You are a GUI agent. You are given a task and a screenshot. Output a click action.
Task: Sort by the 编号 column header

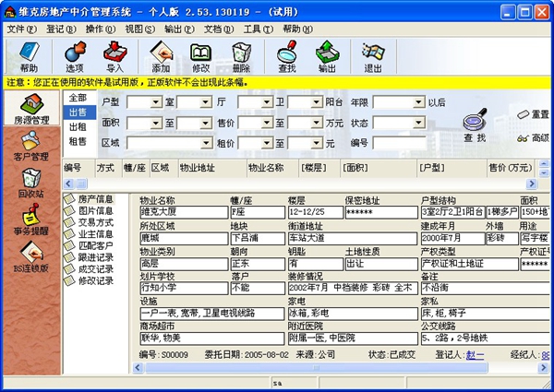pos(79,168)
